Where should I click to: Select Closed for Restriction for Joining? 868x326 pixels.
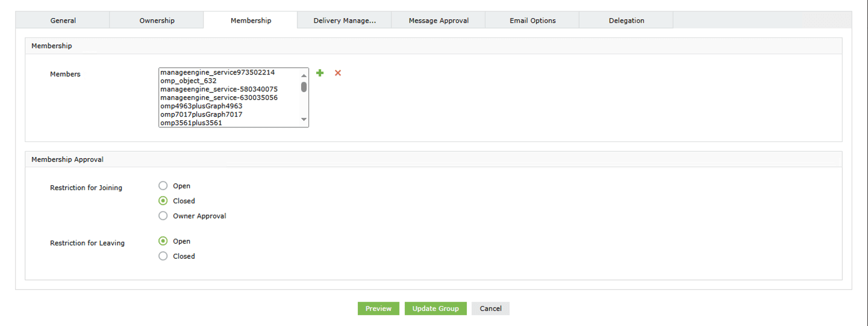click(163, 201)
